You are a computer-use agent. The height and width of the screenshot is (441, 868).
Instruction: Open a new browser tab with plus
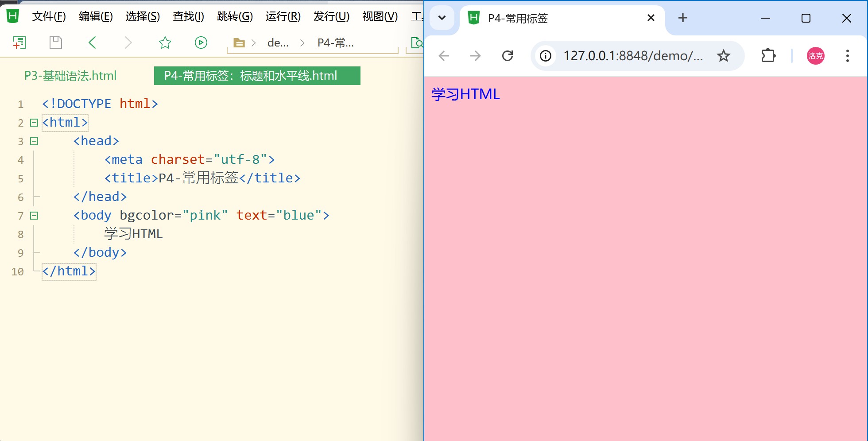(x=683, y=18)
